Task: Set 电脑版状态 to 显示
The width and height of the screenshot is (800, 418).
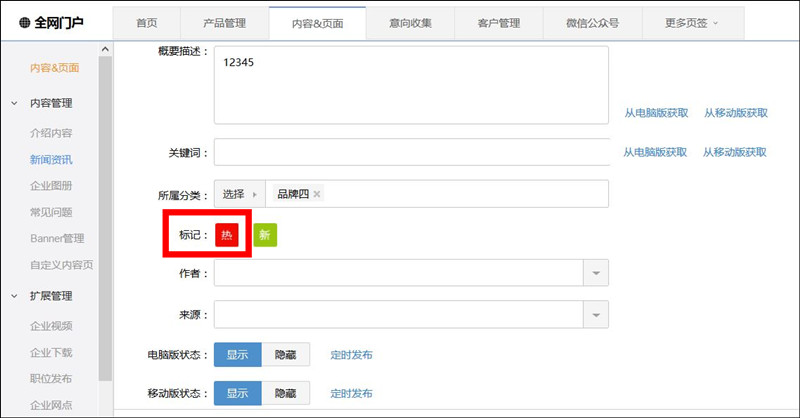Action: 237,355
